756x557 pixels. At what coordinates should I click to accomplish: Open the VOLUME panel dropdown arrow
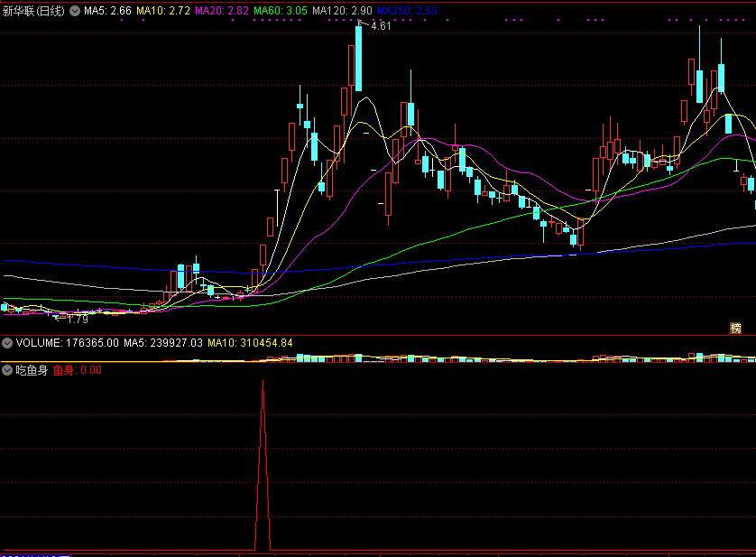tap(7, 343)
